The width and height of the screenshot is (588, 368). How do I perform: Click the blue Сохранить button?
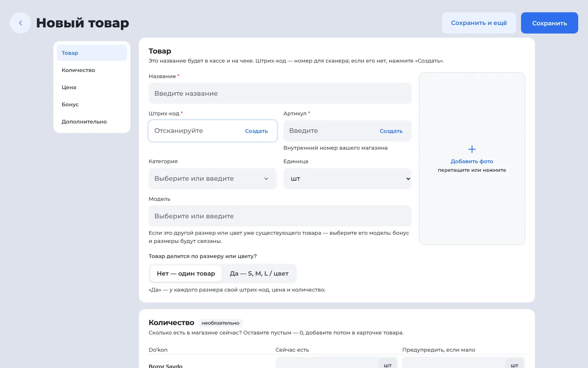[550, 23]
